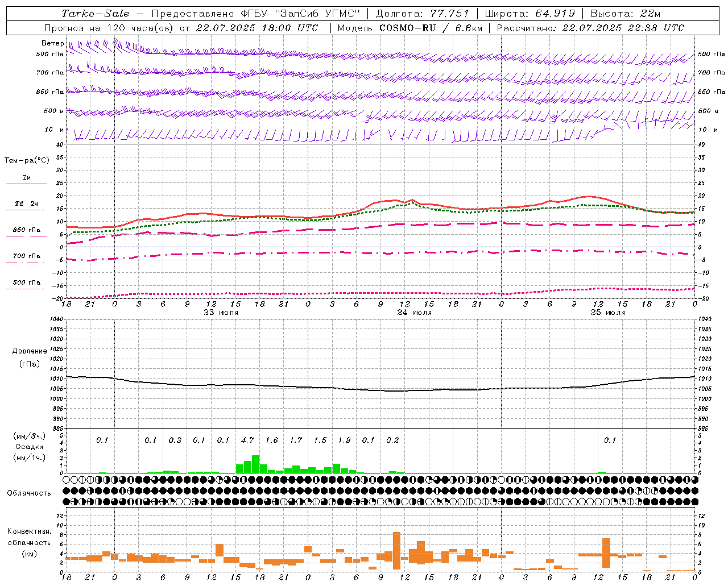The height and width of the screenshot is (582, 728).
Task: Click the '(мм/3ч.)' unit label
Action: 30,436
